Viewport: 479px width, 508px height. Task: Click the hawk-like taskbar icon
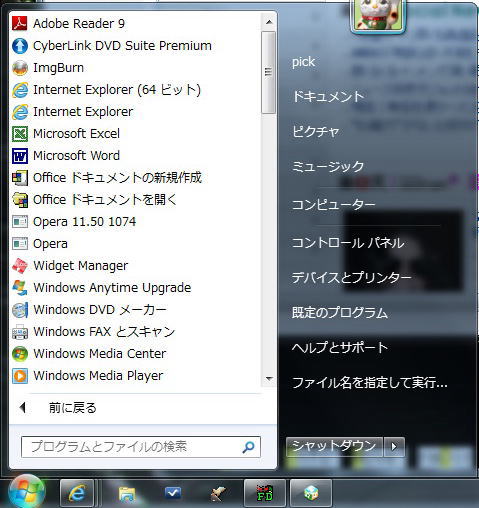[218, 493]
